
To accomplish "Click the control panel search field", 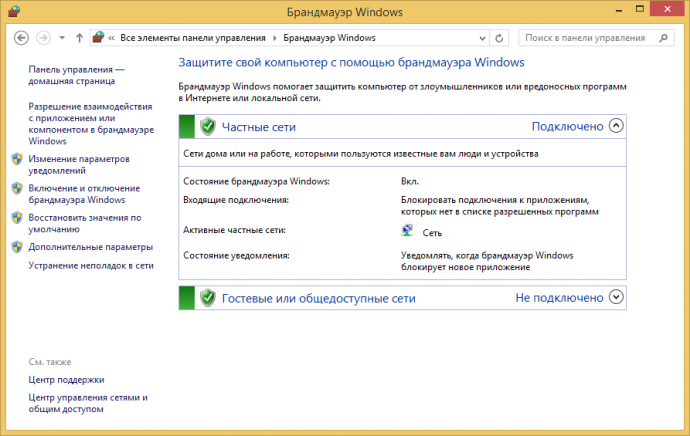I will (x=596, y=38).
